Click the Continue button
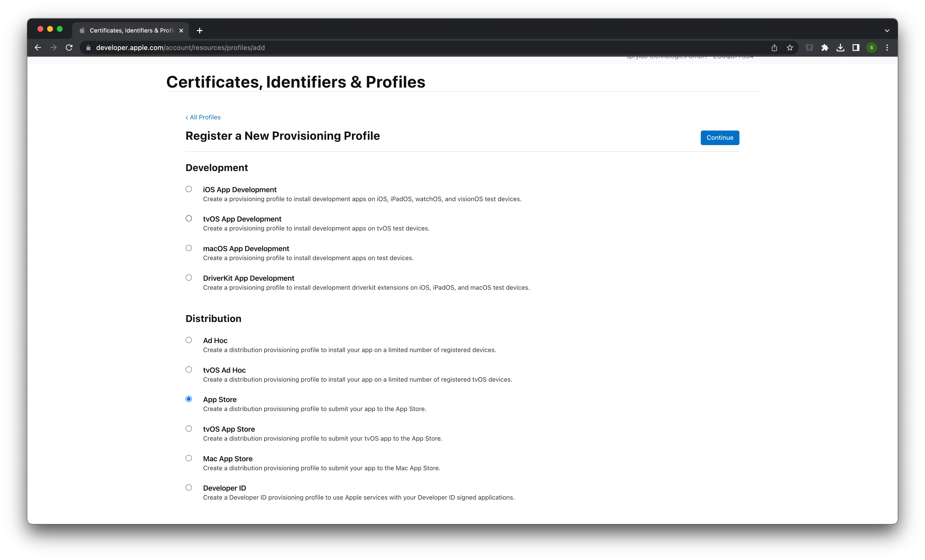 coord(720,138)
